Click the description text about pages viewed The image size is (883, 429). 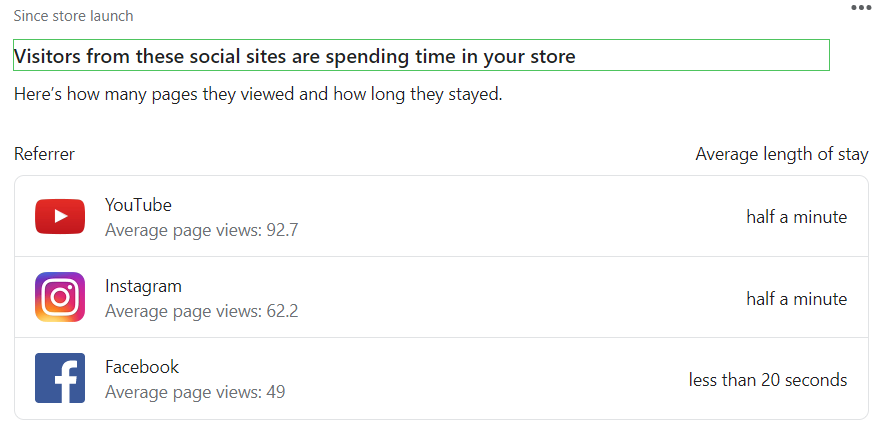click(258, 95)
